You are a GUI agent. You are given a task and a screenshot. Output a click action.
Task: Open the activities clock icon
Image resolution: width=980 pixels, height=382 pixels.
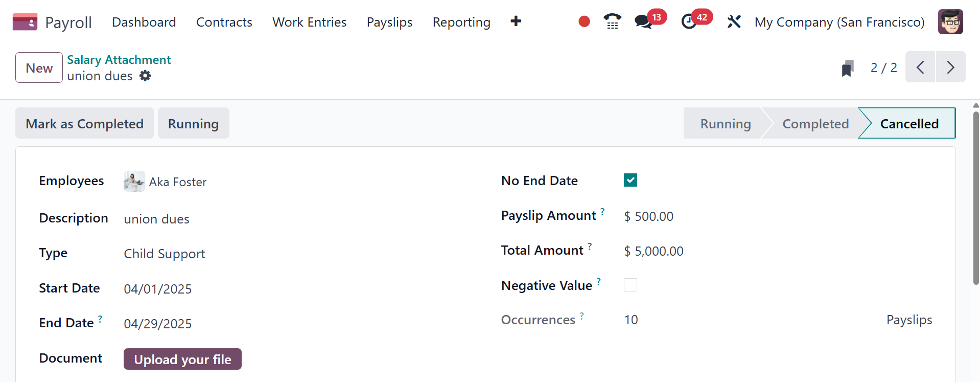(689, 21)
